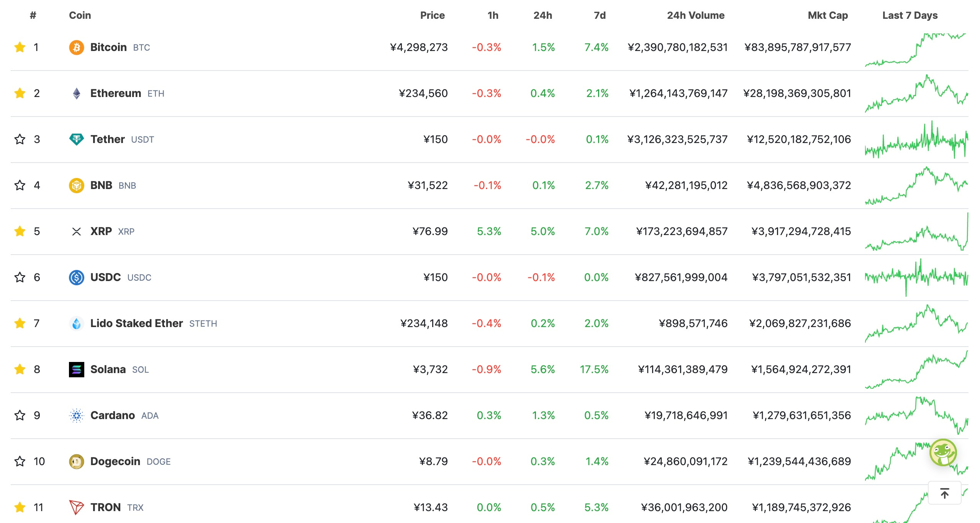980x523 pixels.
Task: Remove XRP from favorites star
Action: click(x=20, y=231)
